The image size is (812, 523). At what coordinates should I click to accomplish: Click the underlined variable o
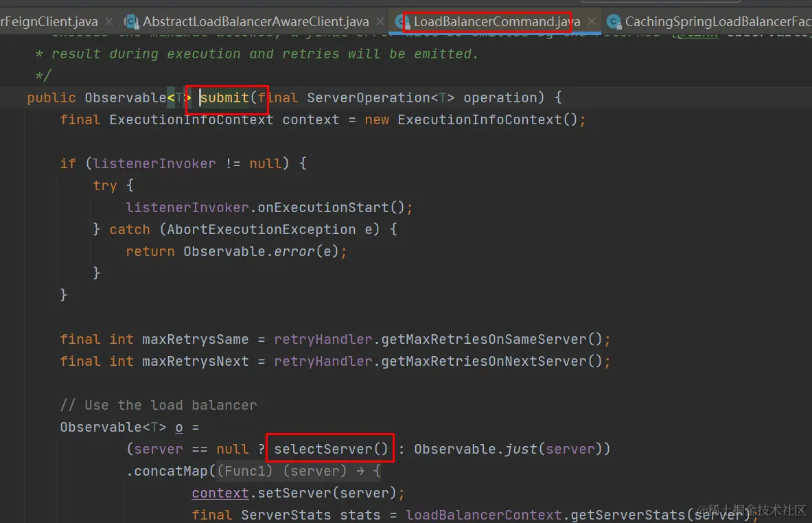(178, 428)
